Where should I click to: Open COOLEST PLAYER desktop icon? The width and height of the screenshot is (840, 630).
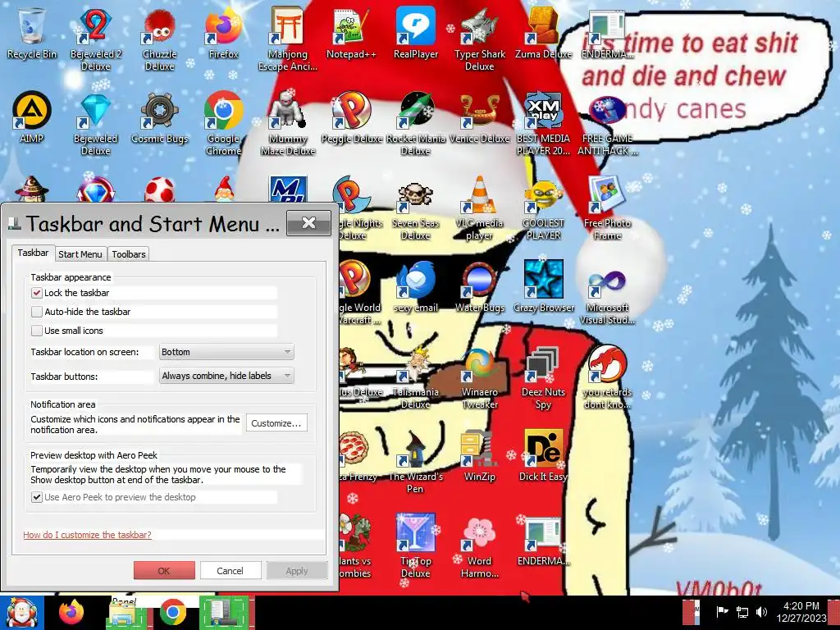pyautogui.click(x=543, y=209)
